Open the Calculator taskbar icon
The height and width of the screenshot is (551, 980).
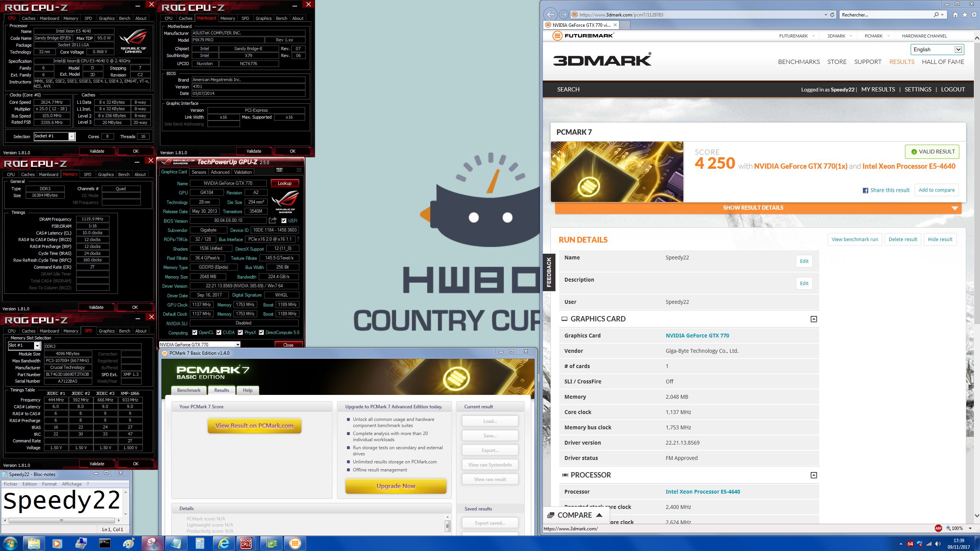coord(199,543)
